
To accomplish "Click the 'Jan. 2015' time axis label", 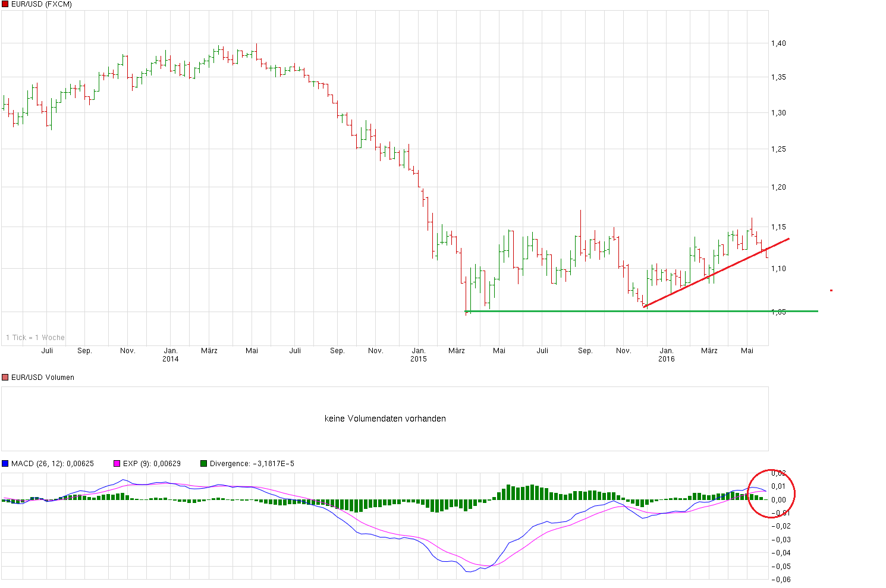I will [419, 355].
